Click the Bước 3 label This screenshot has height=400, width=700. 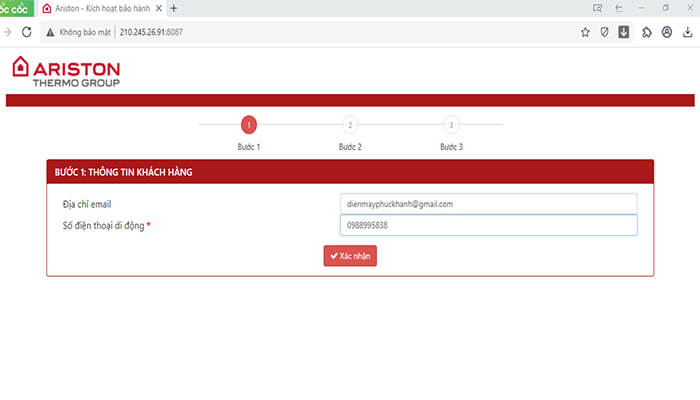pos(451,147)
